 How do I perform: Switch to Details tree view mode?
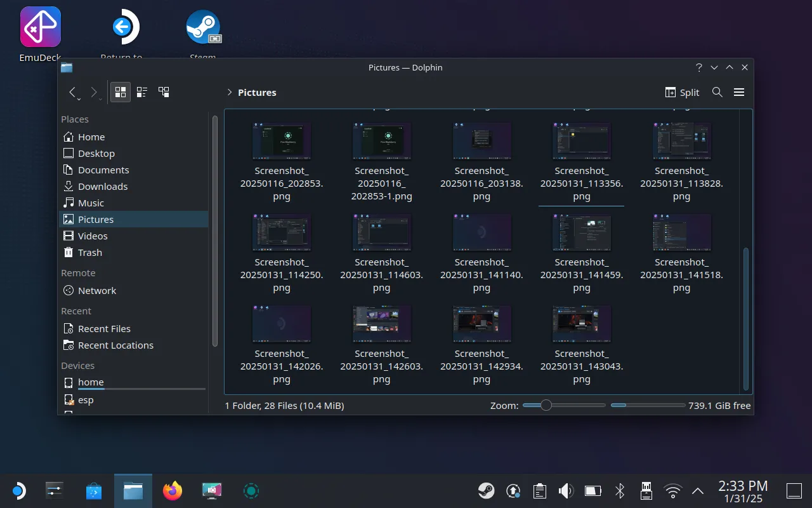coord(164,92)
